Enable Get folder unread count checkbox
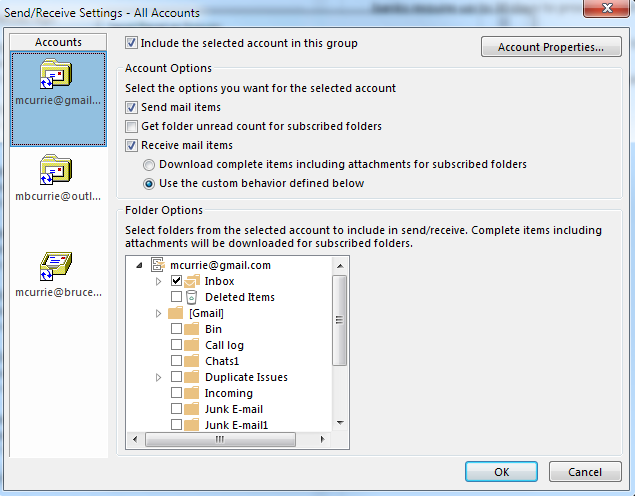This screenshot has height=496, width=635. 132,126
